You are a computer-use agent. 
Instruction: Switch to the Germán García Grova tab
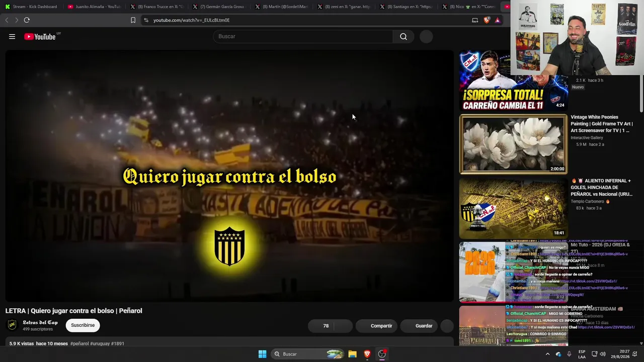coord(219,7)
